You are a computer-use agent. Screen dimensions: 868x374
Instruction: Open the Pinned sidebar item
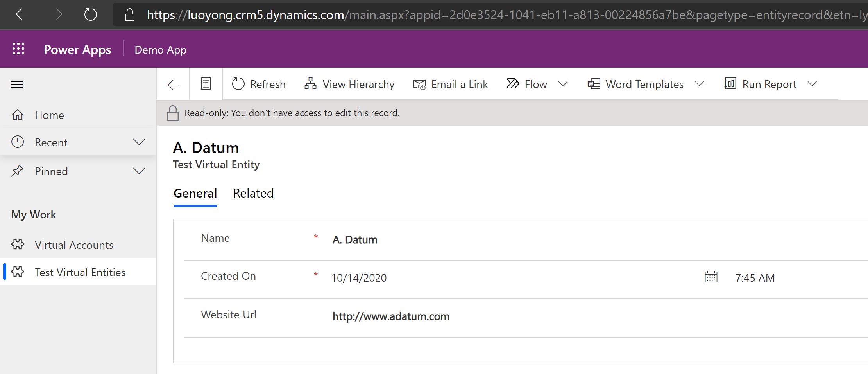78,171
